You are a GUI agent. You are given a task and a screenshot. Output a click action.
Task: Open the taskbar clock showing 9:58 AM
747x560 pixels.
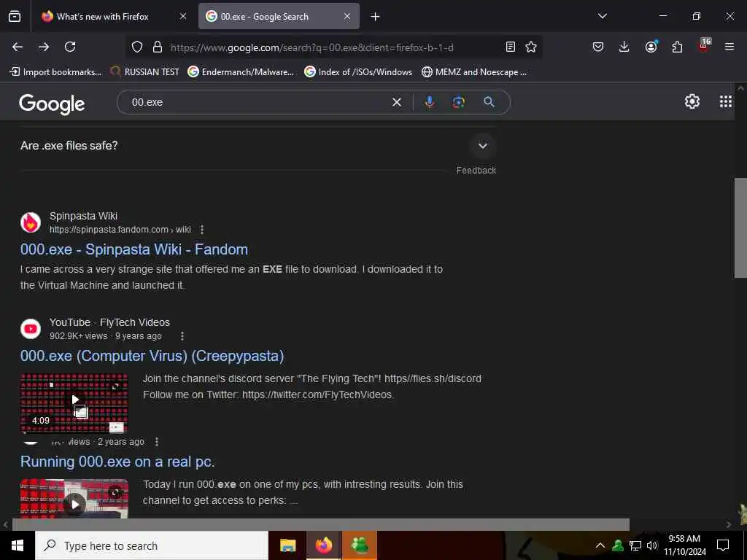point(684,545)
